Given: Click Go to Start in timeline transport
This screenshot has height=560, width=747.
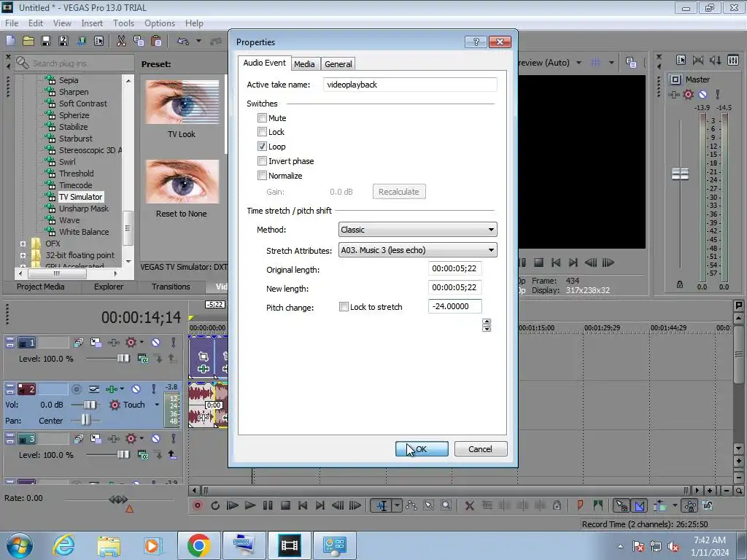Looking at the screenshot, I should [x=303, y=505].
